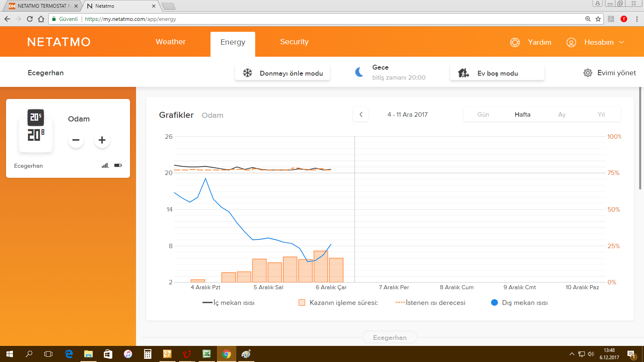
Task: Activate Ev boş modu button
Action: [497, 73]
